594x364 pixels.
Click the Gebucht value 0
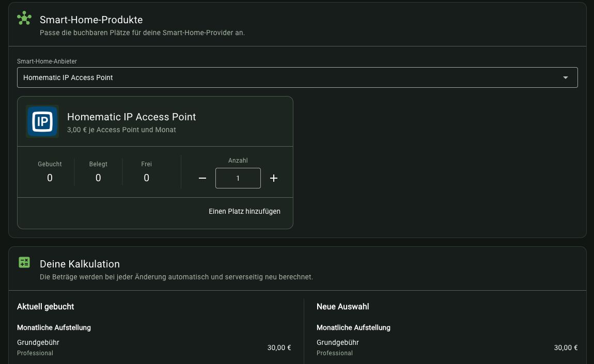[50, 178]
